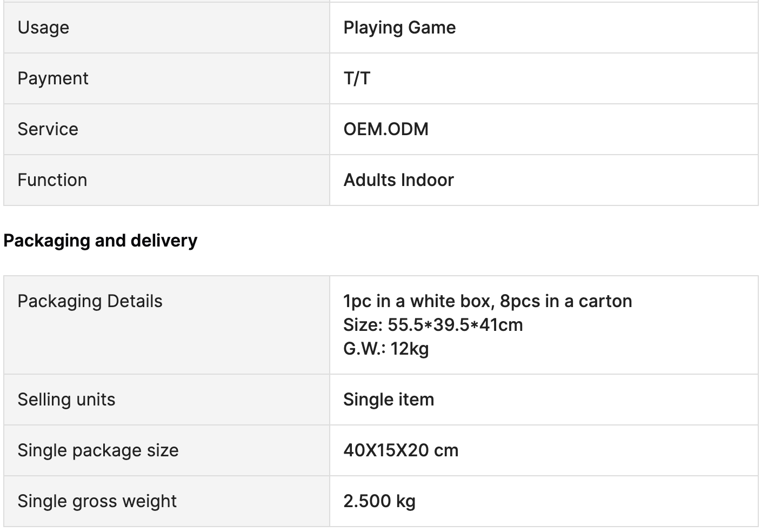Image resolution: width=761 pixels, height=532 pixels.
Task: Click the 40X15X20 cm value
Action: click(x=400, y=450)
